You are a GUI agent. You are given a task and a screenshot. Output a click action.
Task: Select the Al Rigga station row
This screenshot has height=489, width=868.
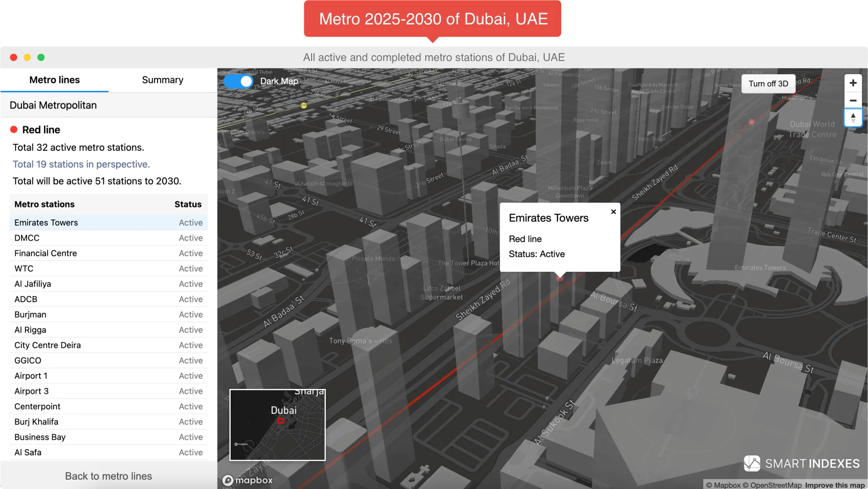108,330
